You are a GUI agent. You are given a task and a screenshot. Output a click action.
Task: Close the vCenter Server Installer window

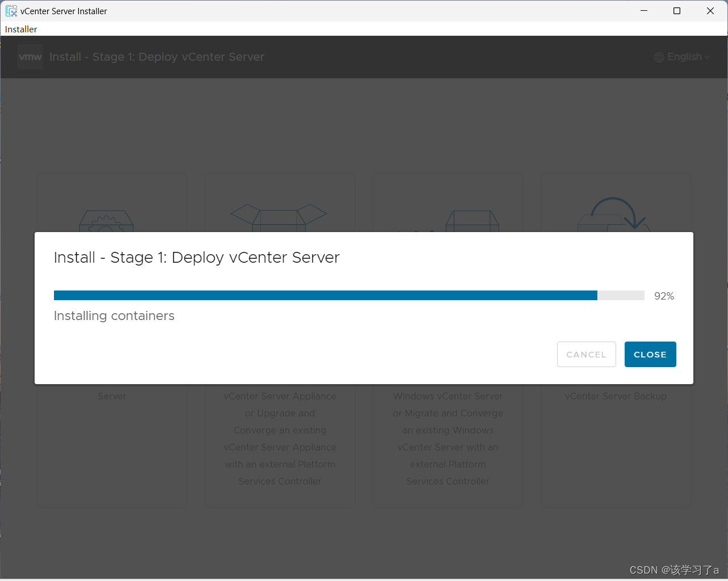pyautogui.click(x=710, y=11)
